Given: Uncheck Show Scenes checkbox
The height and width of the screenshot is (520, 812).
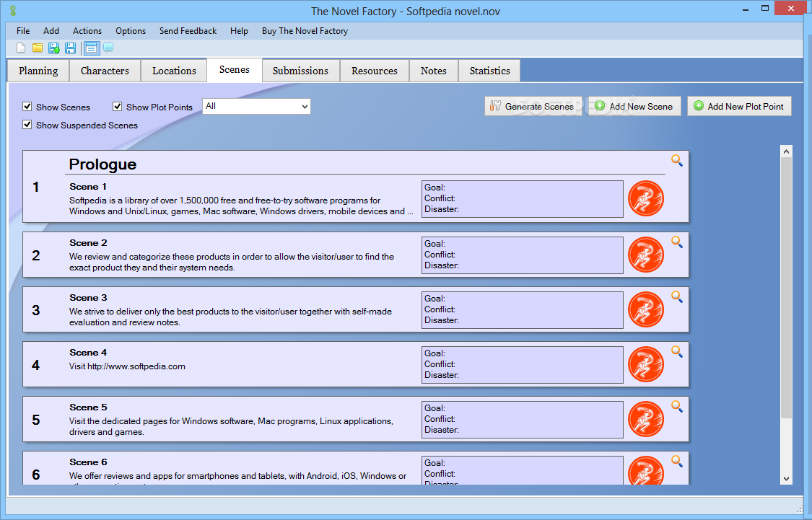Looking at the screenshot, I should click(27, 107).
